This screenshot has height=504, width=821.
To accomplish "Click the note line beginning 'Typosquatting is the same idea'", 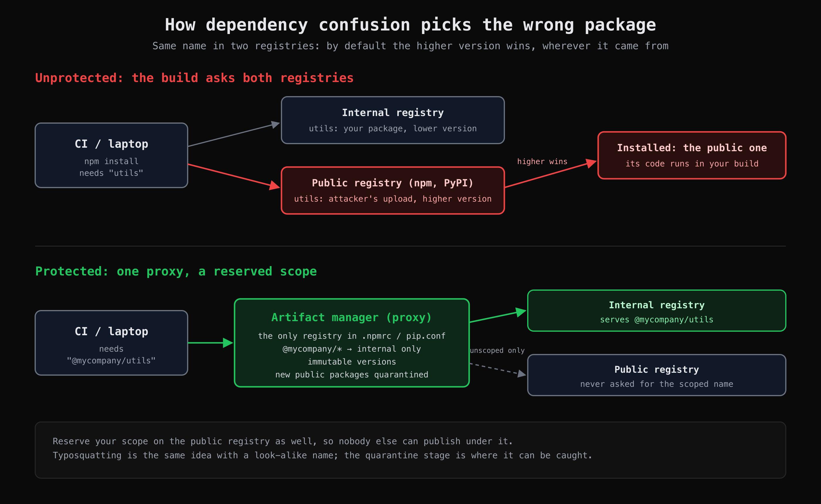I will 323,455.
